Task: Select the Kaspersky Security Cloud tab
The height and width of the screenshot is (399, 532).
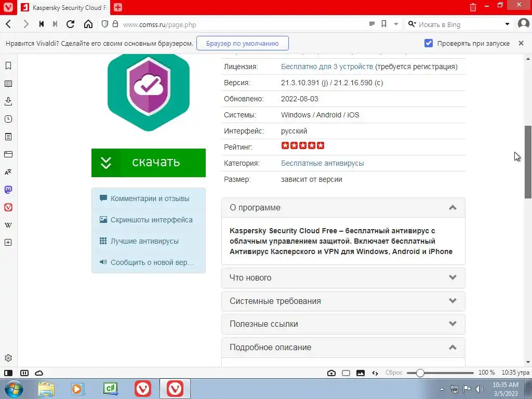Action: (x=64, y=7)
